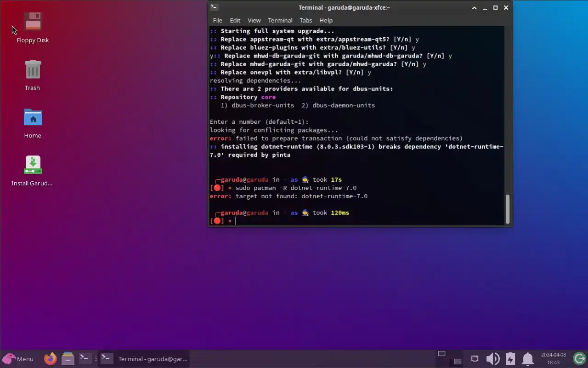This screenshot has height=368, width=588.
Task: Click the terminal window menu icon in titlebar
Action: [214, 7]
